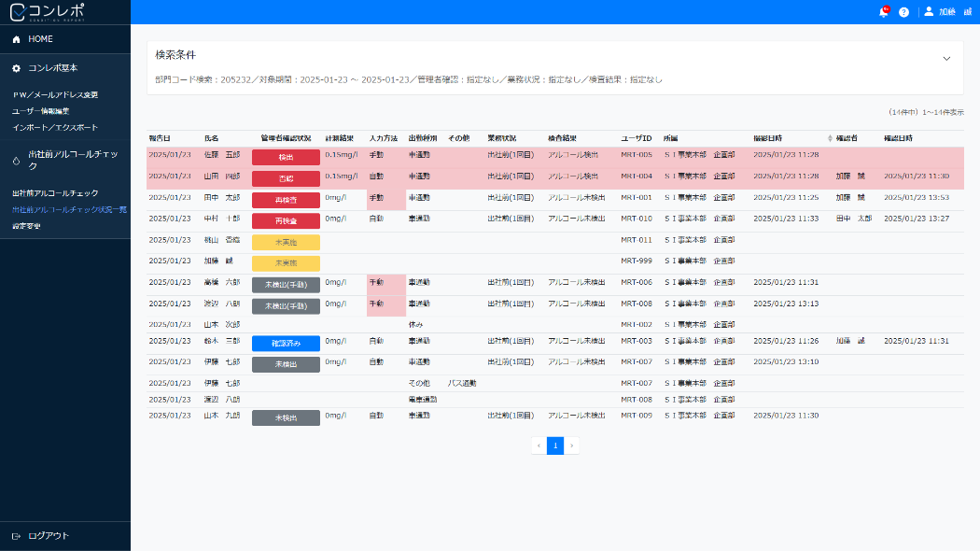Go to the previous page of results
The width and height of the screenshot is (980, 551).
pos(539,445)
